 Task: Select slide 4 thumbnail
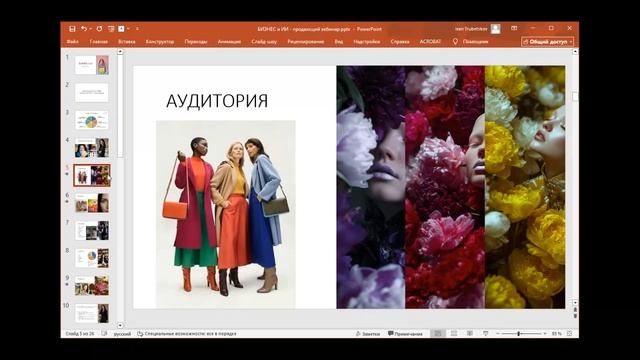[x=92, y=148]
